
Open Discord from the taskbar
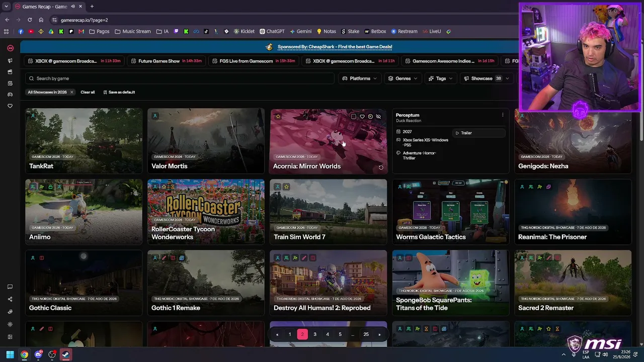pos(38,355)
